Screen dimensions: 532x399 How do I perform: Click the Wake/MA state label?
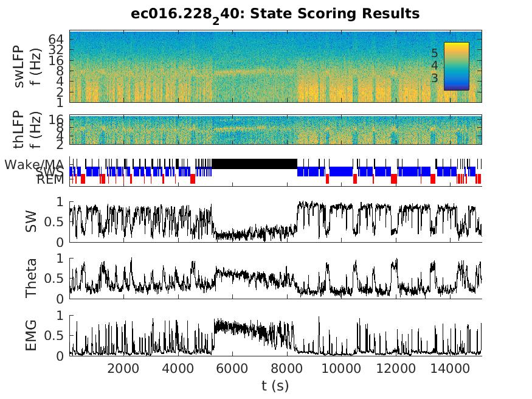point(34,164)
